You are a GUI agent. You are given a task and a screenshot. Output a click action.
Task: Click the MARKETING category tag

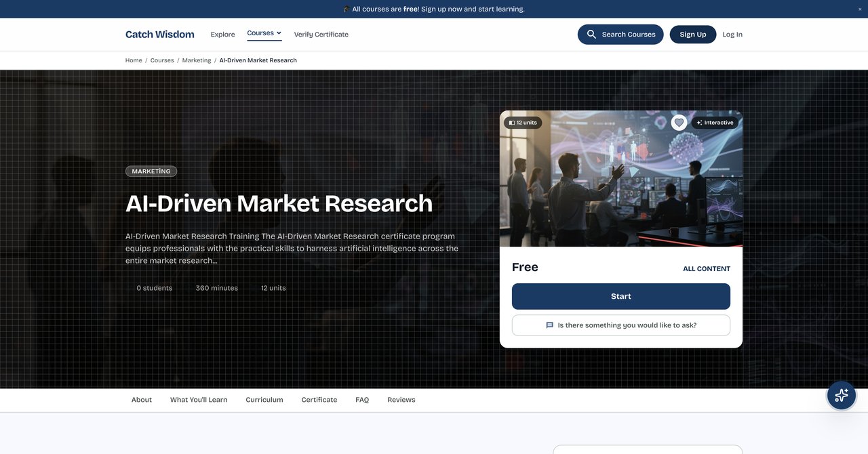point(151,171)
